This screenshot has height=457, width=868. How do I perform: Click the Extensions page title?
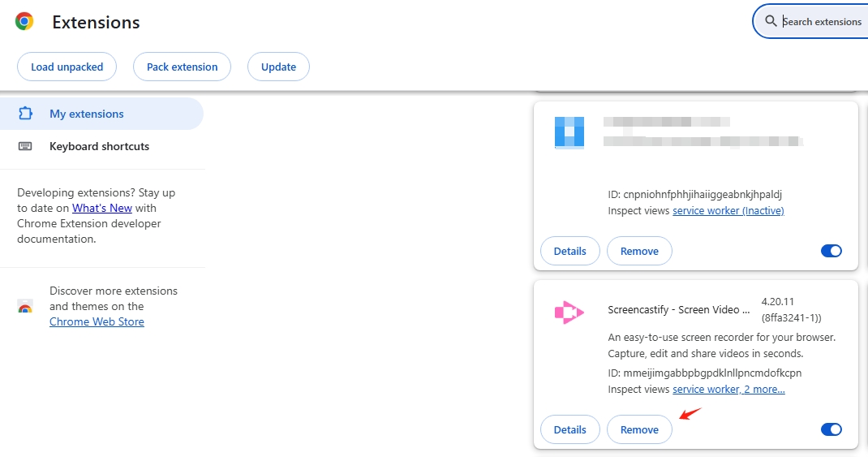[x=96, y=22]
